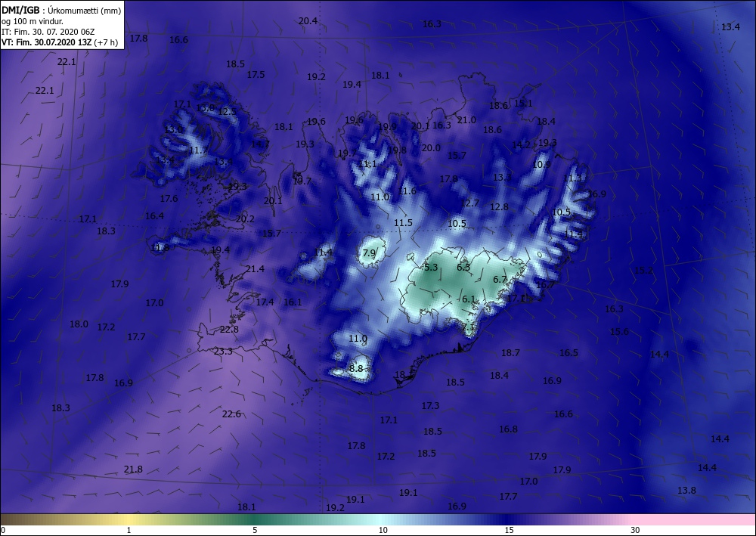Click the map value 5.3 on the glacier

click(431, 267)
